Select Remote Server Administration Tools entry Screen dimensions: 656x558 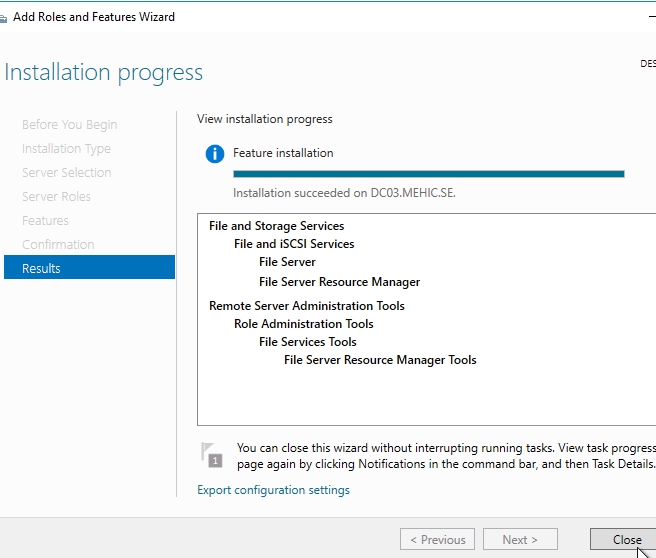306,306
